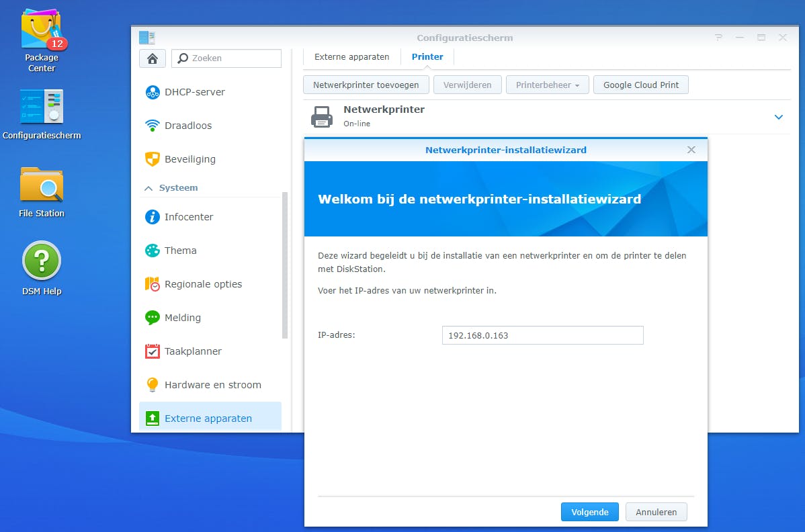Click Volgende to continue wizard
The width and height of the screenshot is (805, 532).
(590, 512)
